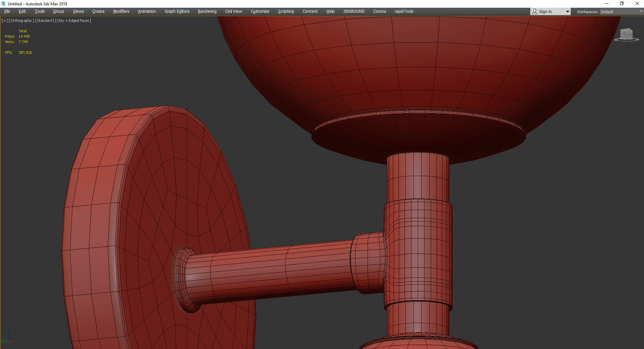This screenshot has width=644, height=349.
Task: Open the Help menu
Action: (x=331, y=11)
